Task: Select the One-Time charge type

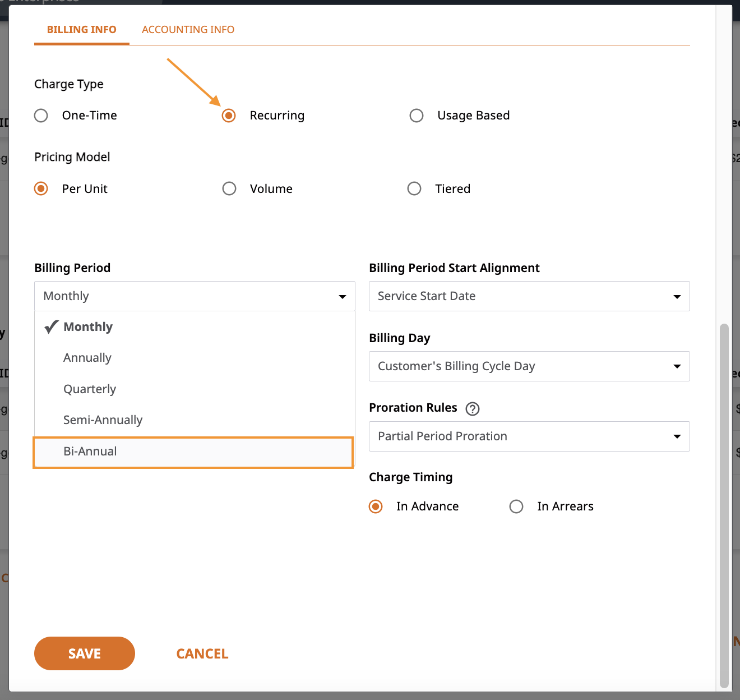Action: pos(41,116)
